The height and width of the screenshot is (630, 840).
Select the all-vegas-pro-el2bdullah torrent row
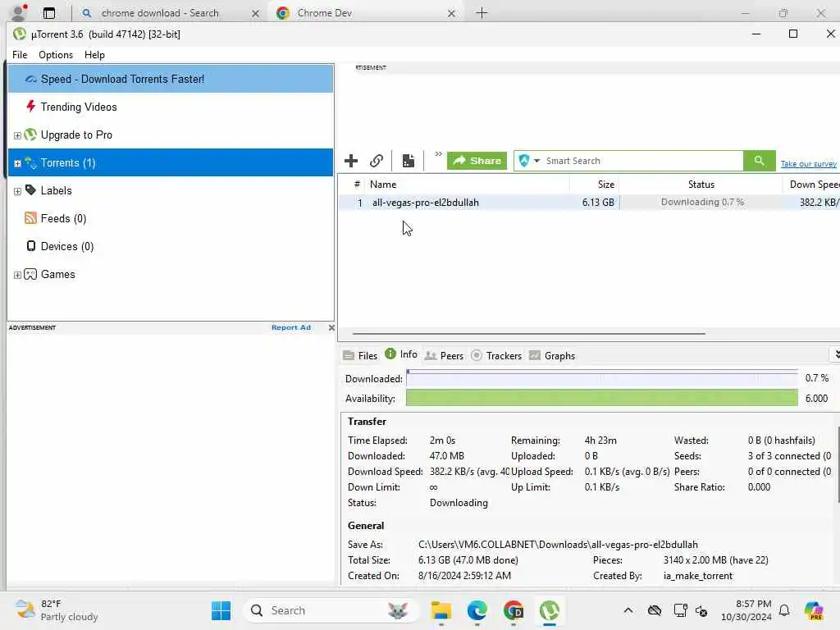589,203
